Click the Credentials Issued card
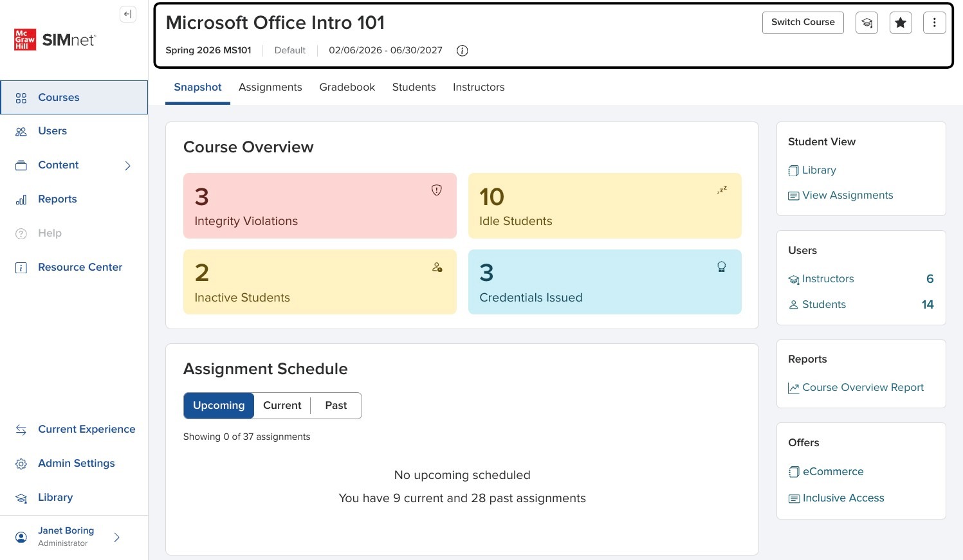963x560 pixels. (x=605, y=282)
